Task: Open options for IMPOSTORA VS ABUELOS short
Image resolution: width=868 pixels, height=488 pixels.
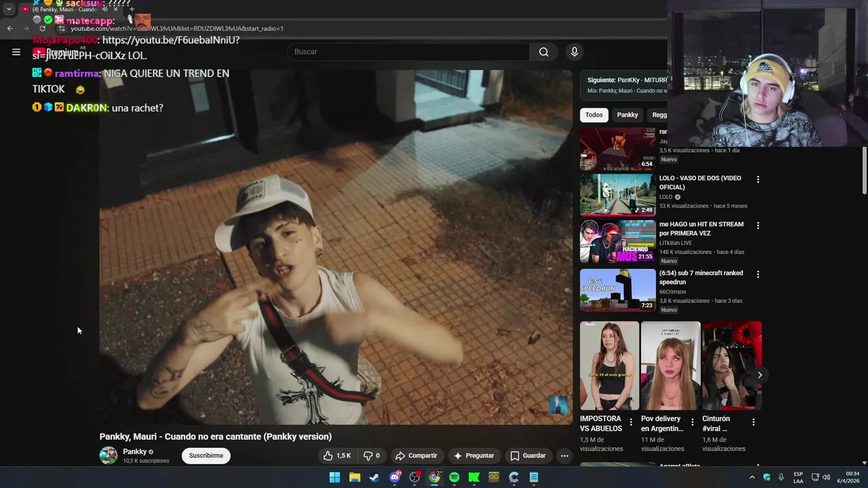Action: coord(631,422)
